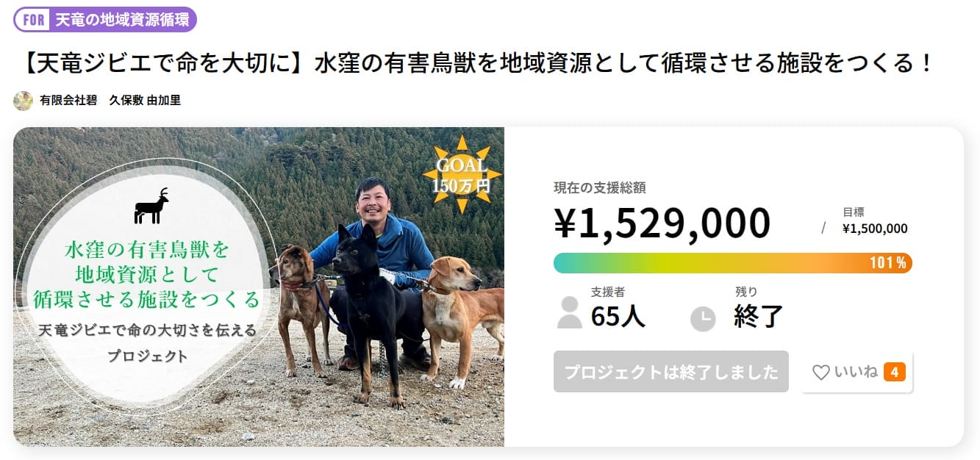980x460 pixels.
Task: Click the rainbow funding progress bar
Action: (706, 263)
